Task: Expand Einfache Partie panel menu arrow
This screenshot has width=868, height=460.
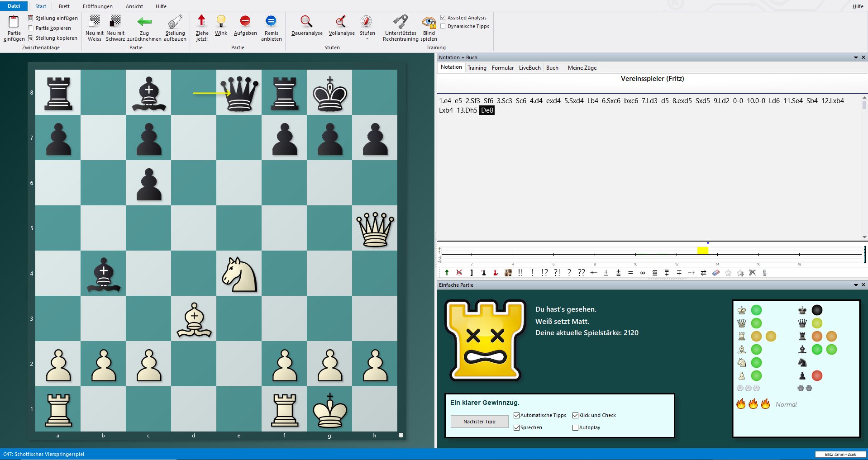Action: [856, 285]
